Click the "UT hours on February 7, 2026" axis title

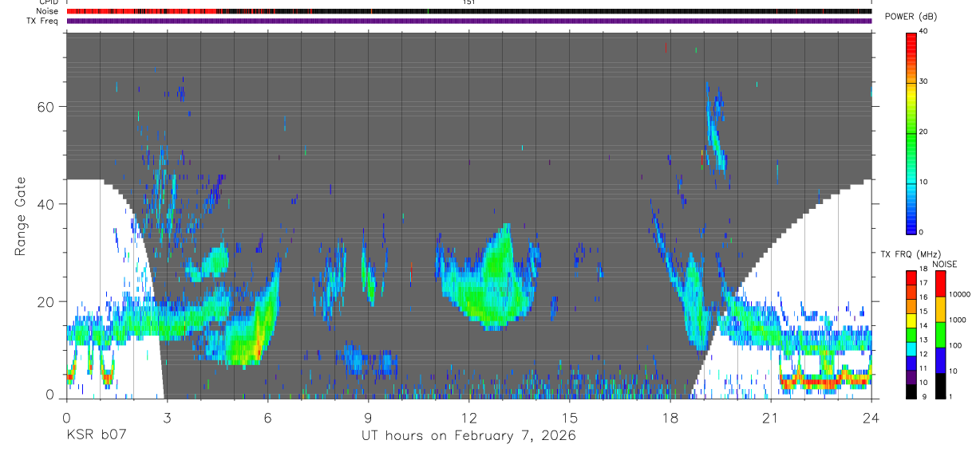click(x=469, y=436)
